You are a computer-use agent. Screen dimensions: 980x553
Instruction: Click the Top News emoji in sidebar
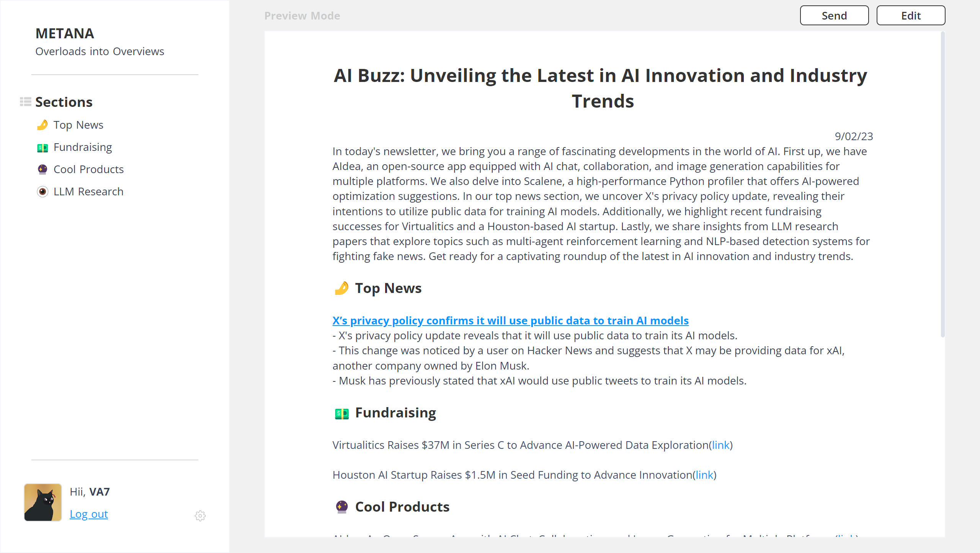[42, 125]
